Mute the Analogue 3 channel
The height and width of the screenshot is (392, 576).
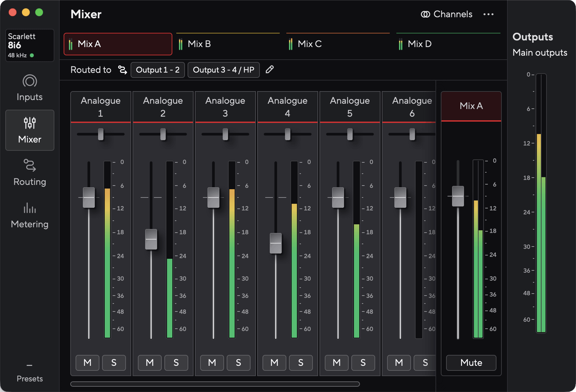[212, 363]
